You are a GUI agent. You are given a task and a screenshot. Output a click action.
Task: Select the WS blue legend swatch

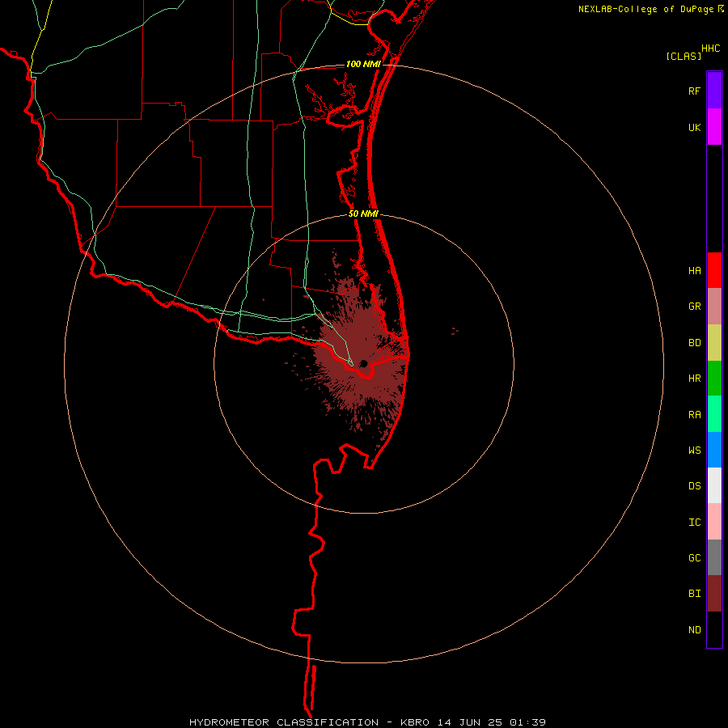[x=714, y=450]
